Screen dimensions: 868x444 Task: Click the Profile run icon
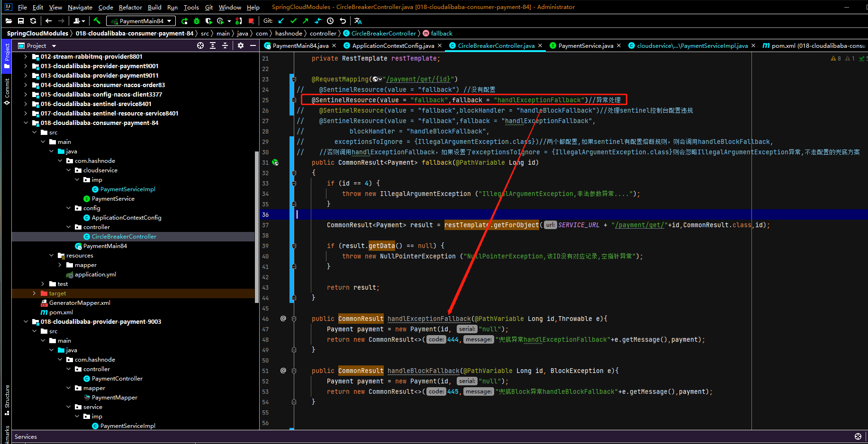tap(220, 21)
